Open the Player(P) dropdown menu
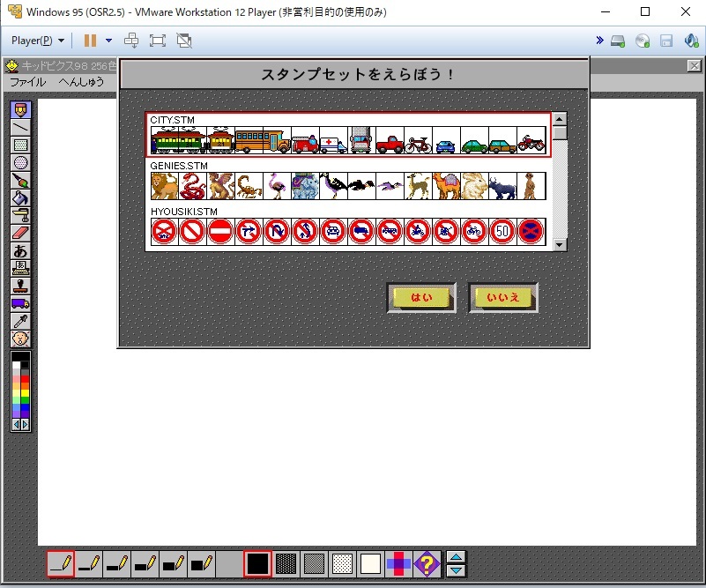 [38, 41]
